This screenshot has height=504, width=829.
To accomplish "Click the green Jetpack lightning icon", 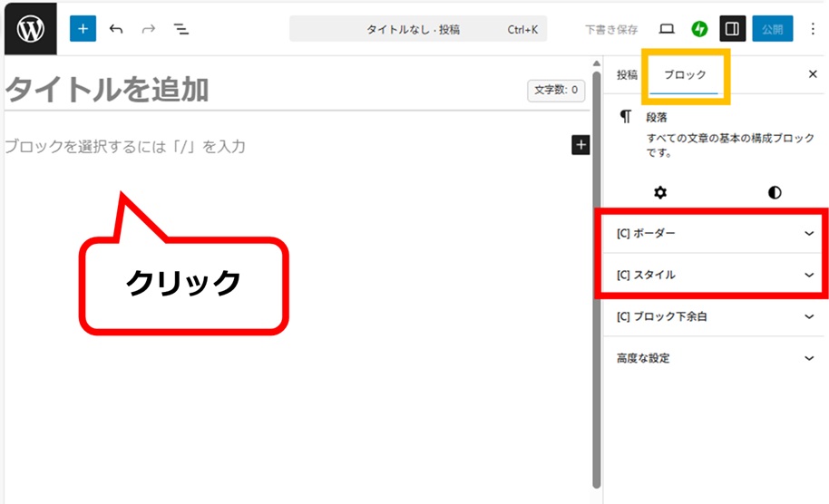I will coord(699,29).
